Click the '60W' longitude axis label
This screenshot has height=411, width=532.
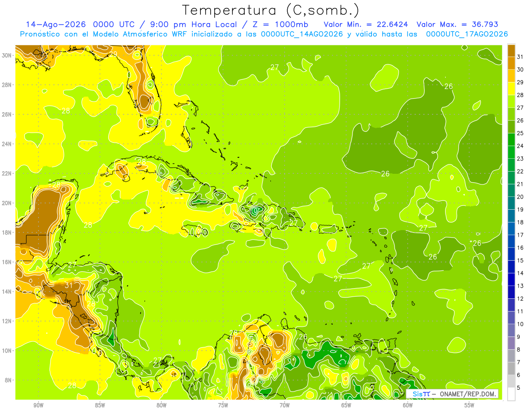[408, 405]
